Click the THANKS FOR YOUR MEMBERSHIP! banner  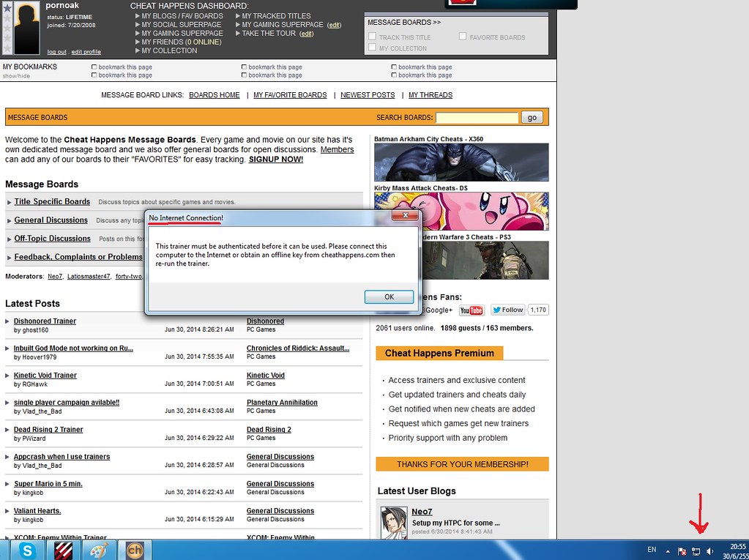coord(463,464)
